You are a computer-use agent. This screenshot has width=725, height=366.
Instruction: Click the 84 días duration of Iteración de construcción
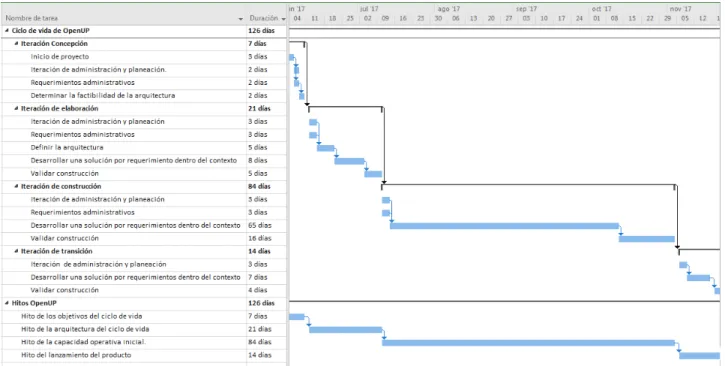pos(266,187)
